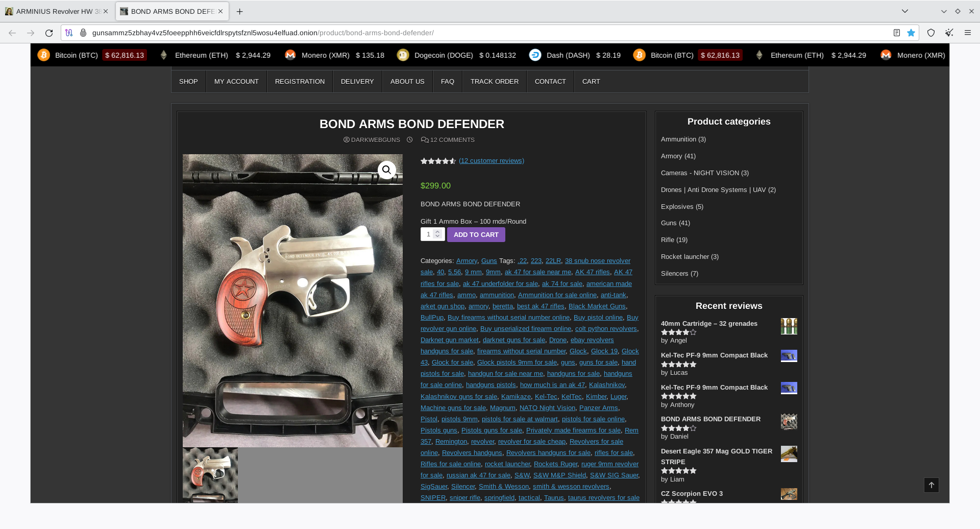Screen dimensions: 980x529
Task: Switch to the ARMINIUS Revolver tab
Action: [54, 11]
